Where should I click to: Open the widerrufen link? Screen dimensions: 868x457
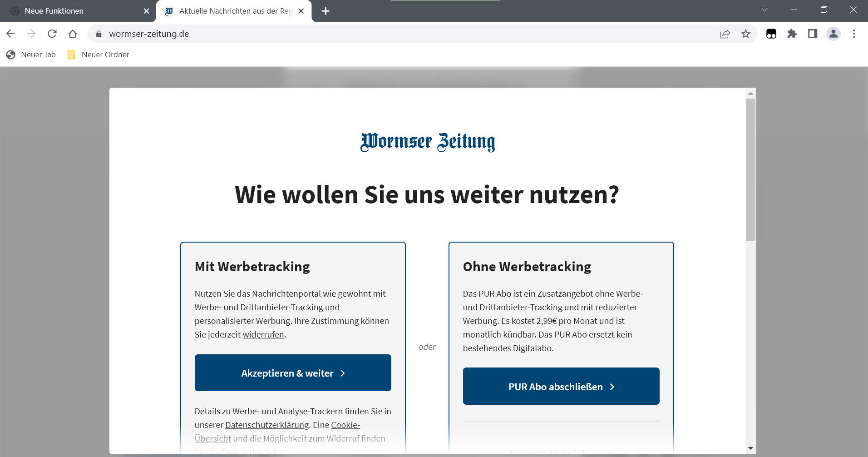tap(263, 335)
